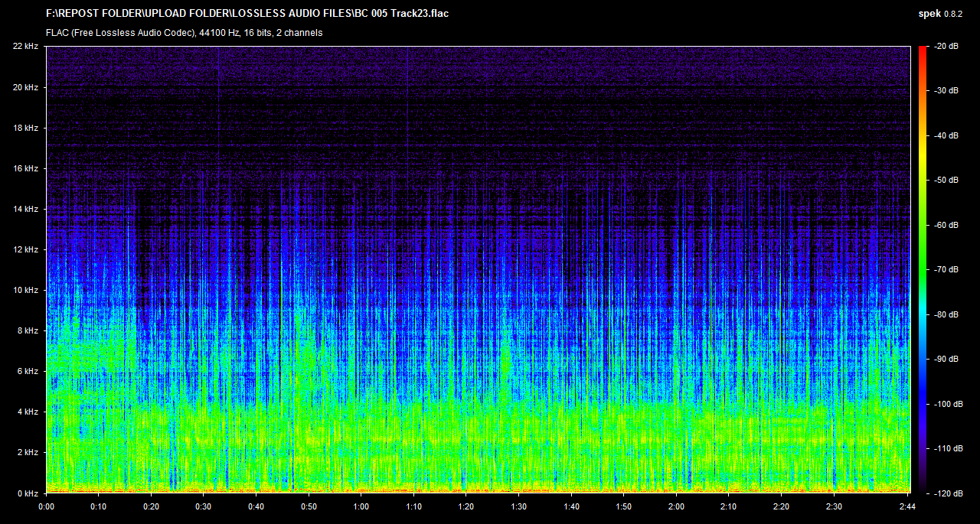Click the 16 kHz frequency axis label
980x524 pixels.
click(x=25, y=168)
